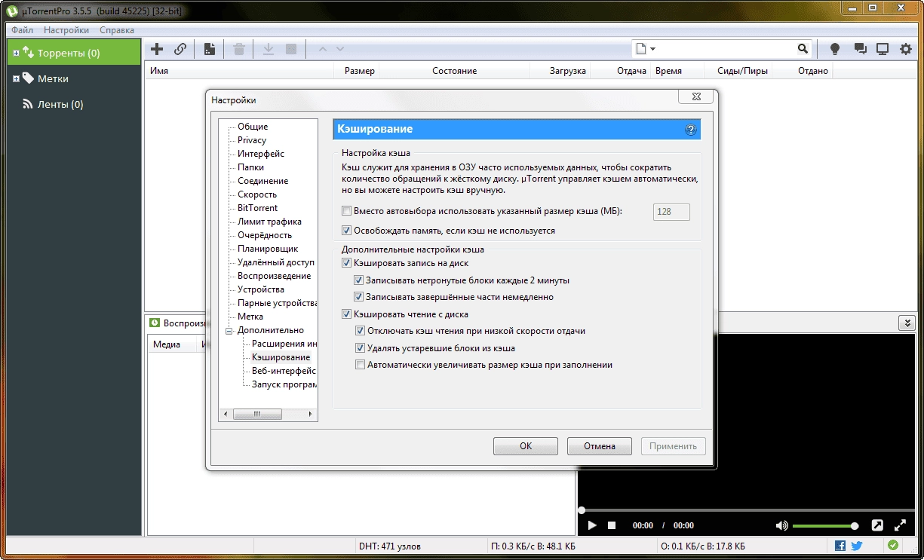Click DHT: 471 узлов status

point(390,546)
